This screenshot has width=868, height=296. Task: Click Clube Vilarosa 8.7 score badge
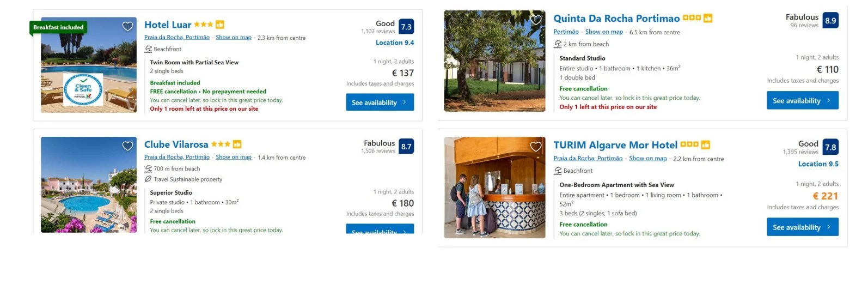pyautogui.click(x=406, y=147)
